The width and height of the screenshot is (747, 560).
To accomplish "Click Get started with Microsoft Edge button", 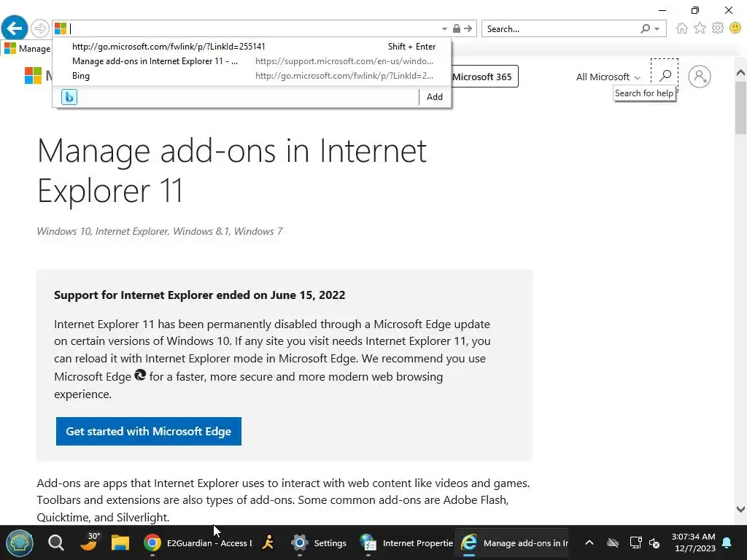I will point(149,432).
